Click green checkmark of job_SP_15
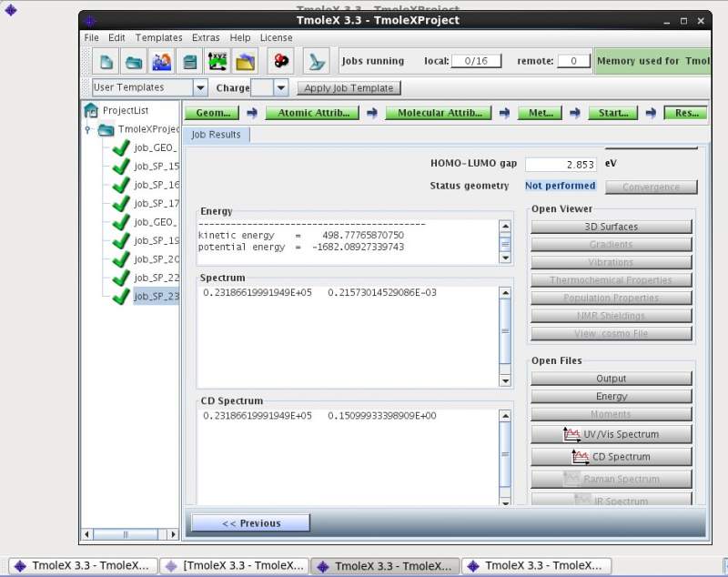Viewport: 728px width, 577px height. click(121, 167)
